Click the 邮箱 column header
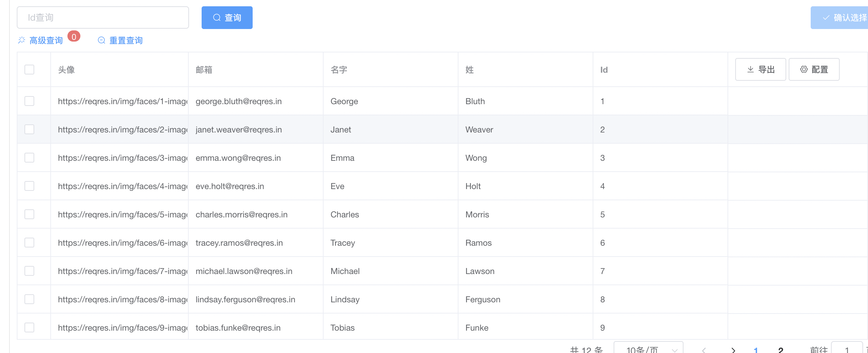868x353 pixels. click(x=204, y=70)
